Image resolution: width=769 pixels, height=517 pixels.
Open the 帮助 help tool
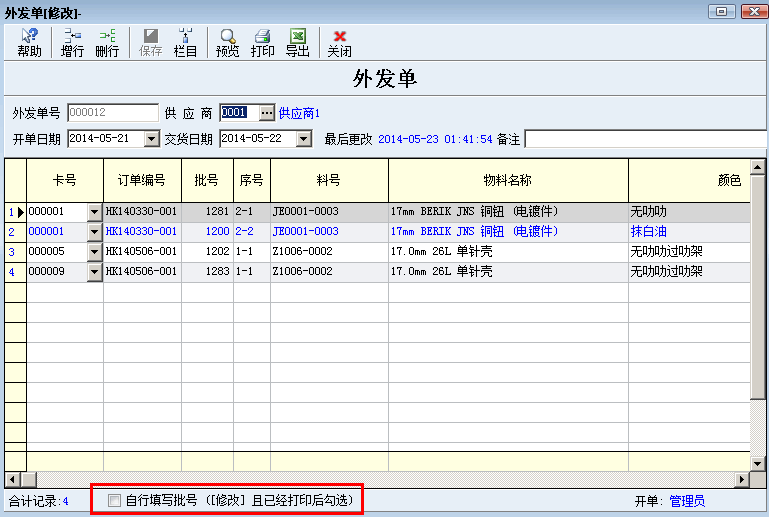point(29,43)
